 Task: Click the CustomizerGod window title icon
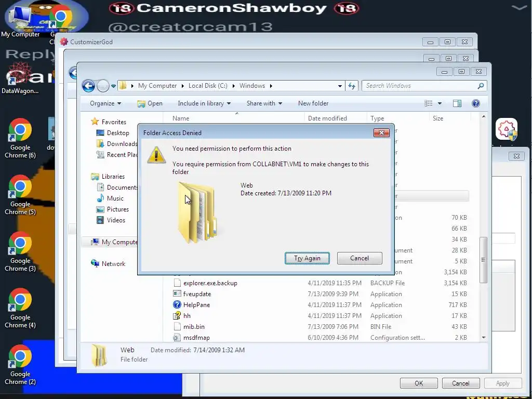click(64, 42)
